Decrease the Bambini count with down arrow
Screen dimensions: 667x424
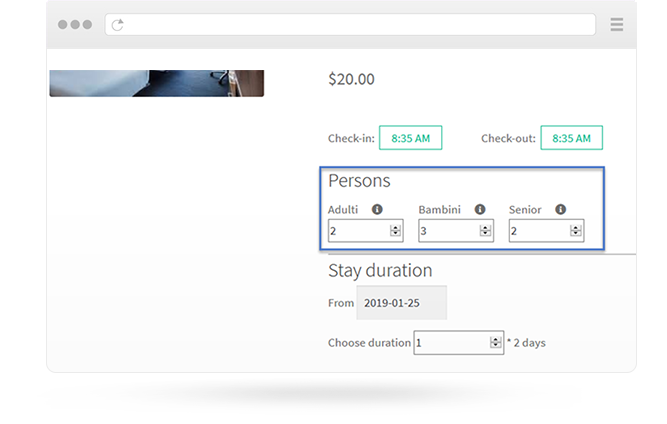click(485, 233)
